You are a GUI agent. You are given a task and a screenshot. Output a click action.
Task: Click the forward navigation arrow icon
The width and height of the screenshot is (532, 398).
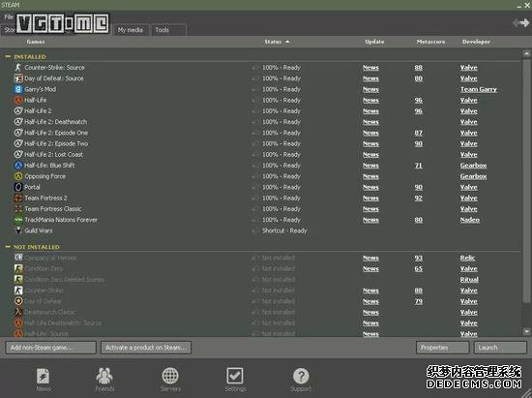524,22
